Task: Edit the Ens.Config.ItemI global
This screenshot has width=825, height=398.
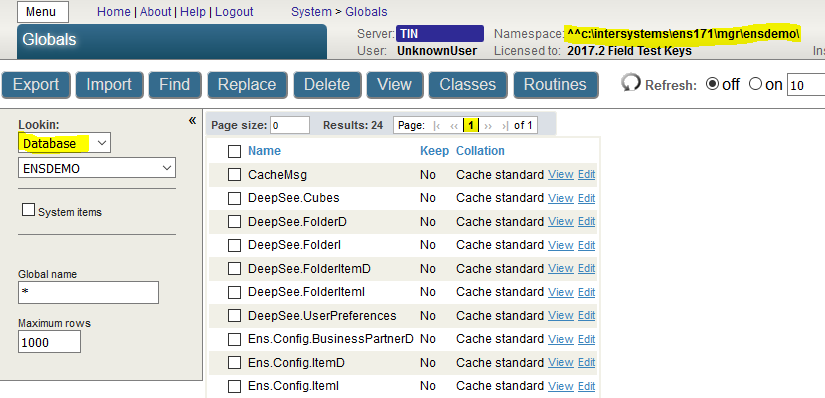Action: pos(586,386)
